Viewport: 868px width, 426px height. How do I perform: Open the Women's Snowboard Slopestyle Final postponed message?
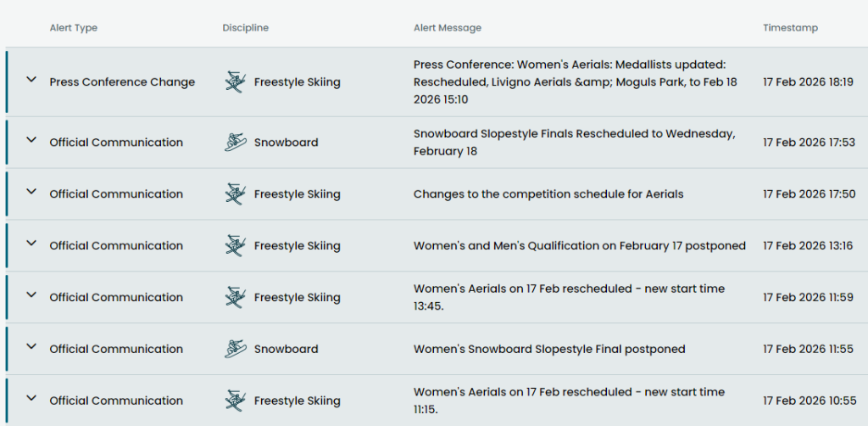coord(549,349)
